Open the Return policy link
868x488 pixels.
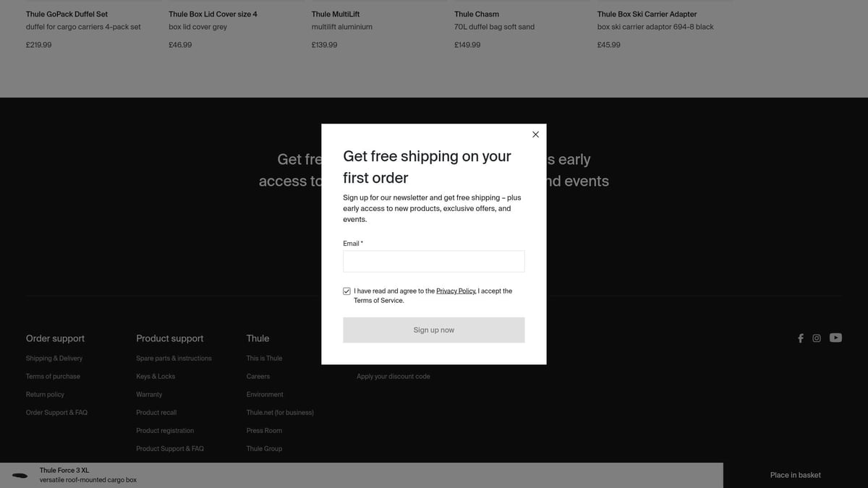point(45,395)
